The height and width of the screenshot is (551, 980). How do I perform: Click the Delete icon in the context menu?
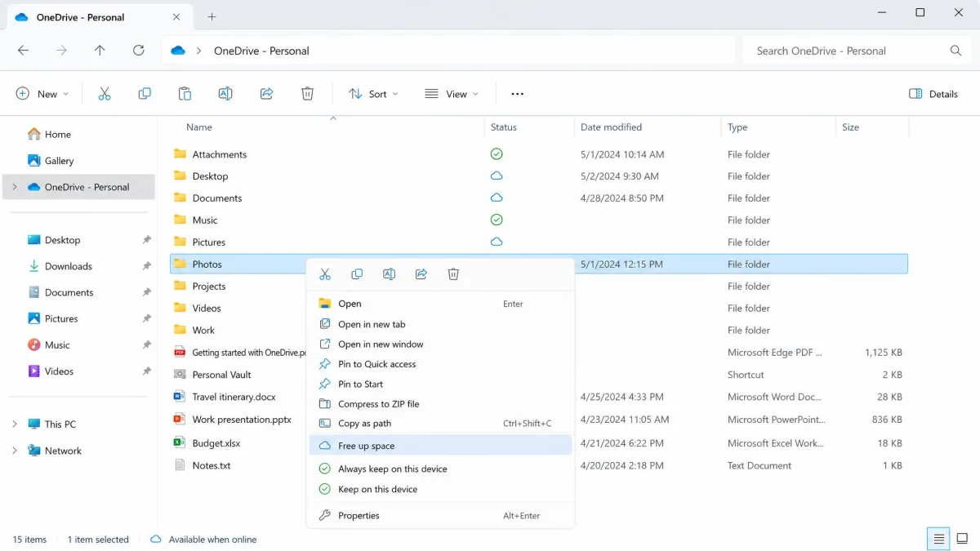pyautogui.click(x=453, y=274)
